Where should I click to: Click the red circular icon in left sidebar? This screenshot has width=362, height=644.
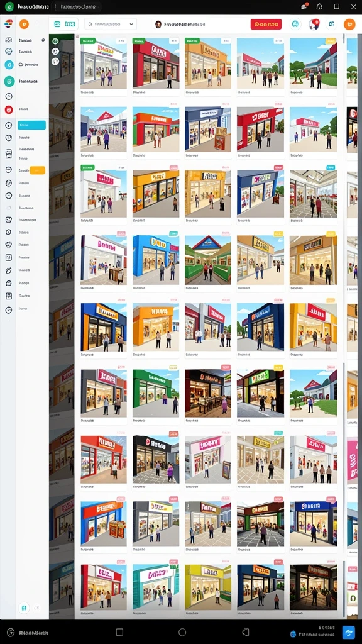click(9, 109)
